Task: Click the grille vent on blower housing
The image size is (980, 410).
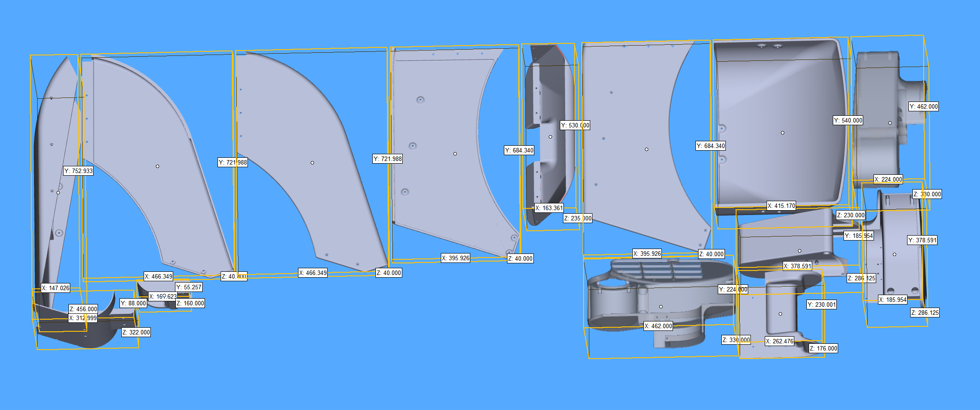Action: (x=656, y=271)
